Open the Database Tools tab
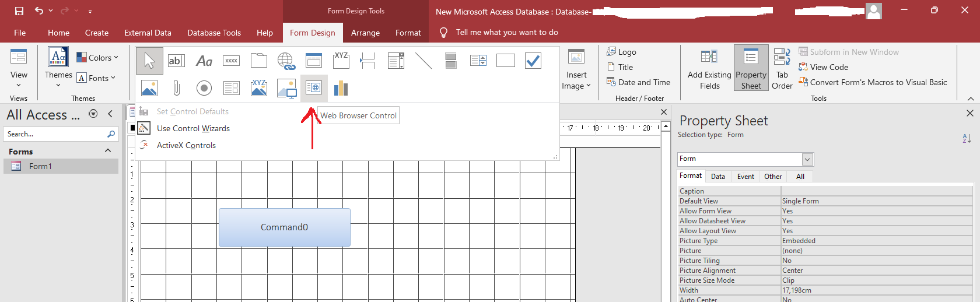980x302 pixels. click(x=214, y=33)
